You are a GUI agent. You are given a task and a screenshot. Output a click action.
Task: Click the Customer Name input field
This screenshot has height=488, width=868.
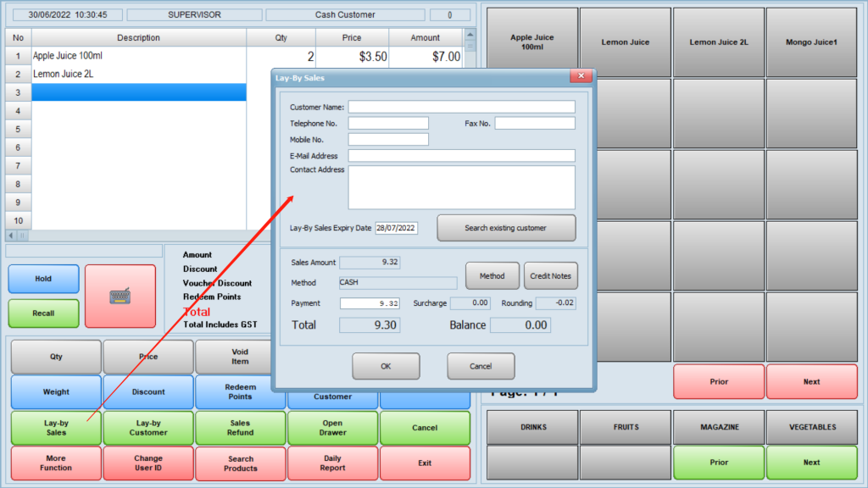point(461,107)
